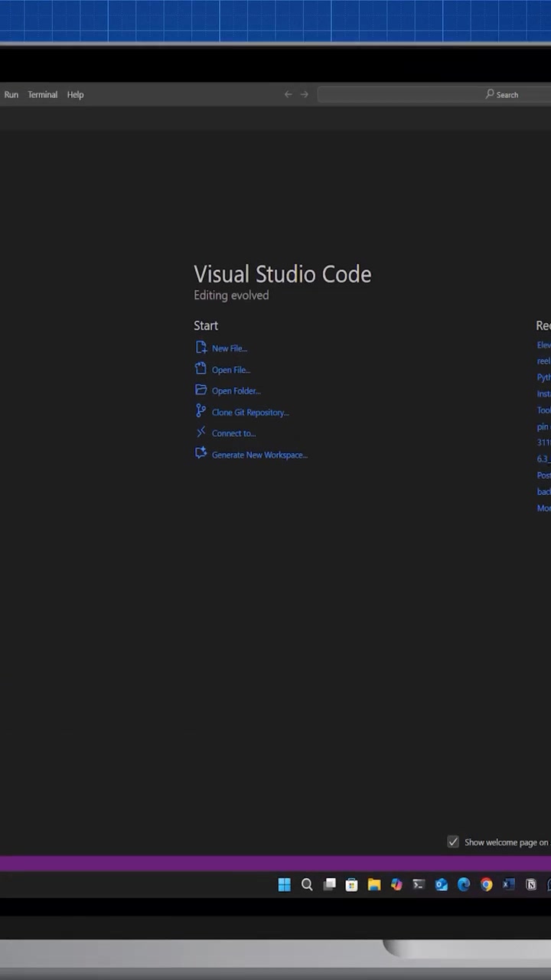Open the Help menu
This screenshot has height=980, width=551.
[75, 95]
